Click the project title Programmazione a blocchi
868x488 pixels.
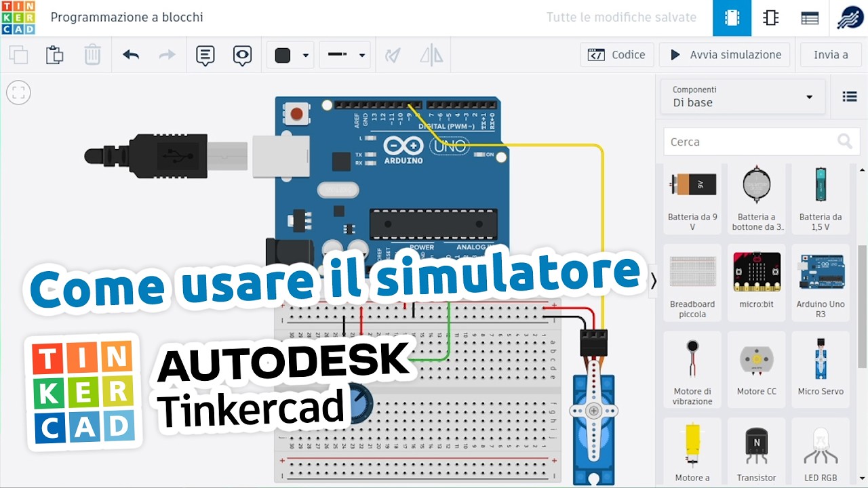(127, 18)
